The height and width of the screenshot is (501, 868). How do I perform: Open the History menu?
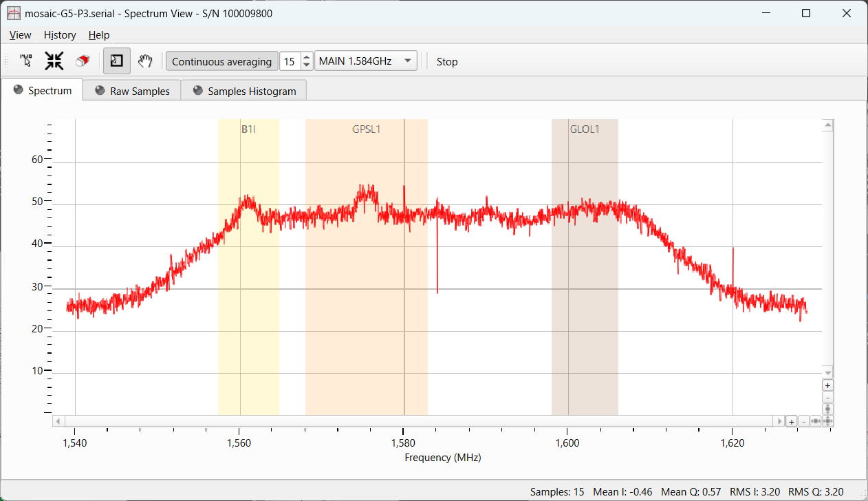60,35
